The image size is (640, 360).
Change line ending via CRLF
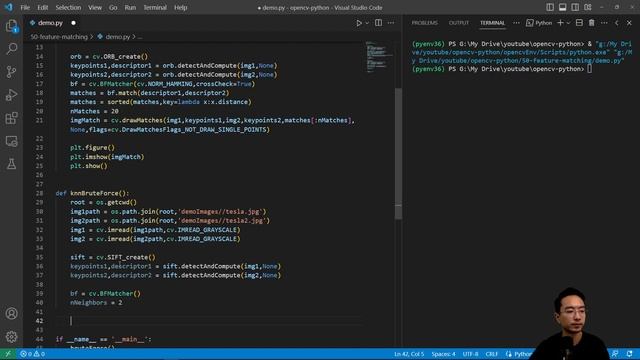[x=491, y=354]
